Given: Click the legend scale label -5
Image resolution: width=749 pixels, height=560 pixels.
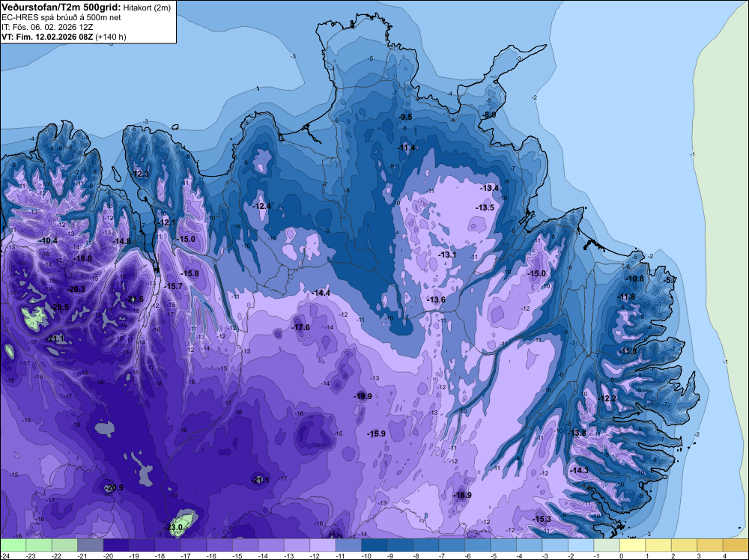Looking at the screenshot, I should point(494,556).
